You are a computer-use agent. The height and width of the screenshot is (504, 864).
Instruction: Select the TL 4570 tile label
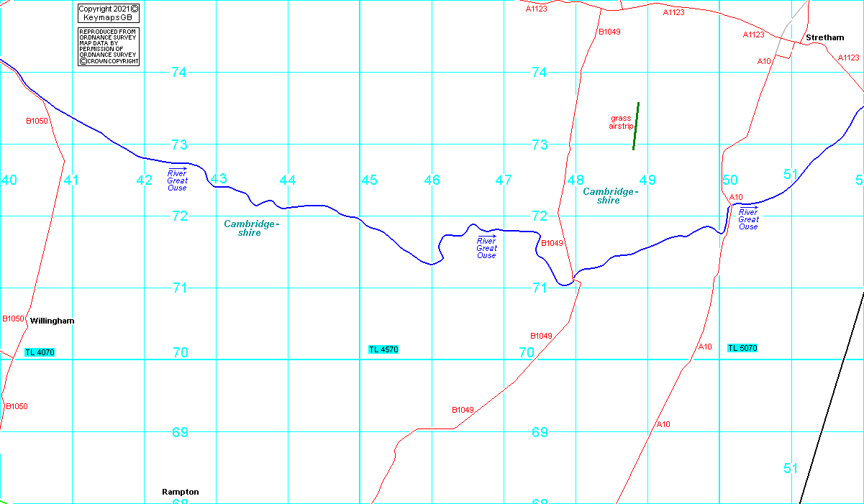click(x=383, y=349)
